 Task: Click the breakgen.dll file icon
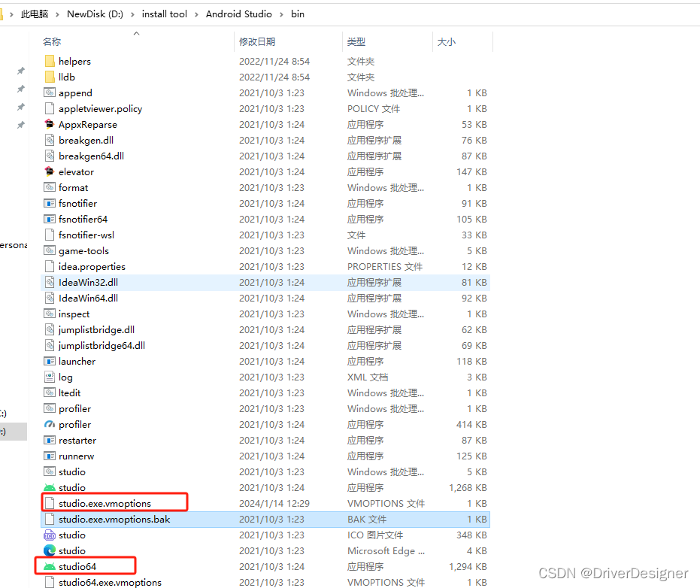click(50, 140)
